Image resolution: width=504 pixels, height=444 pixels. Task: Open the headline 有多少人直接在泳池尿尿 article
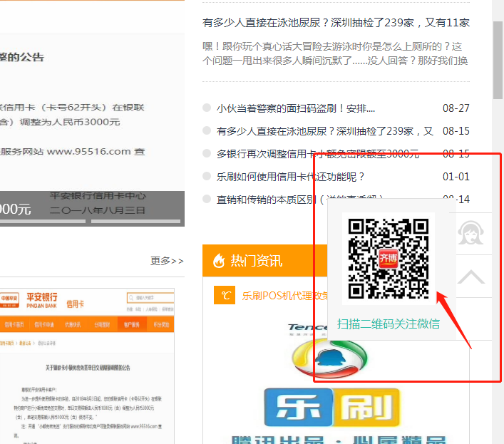(x=335, y=22)
